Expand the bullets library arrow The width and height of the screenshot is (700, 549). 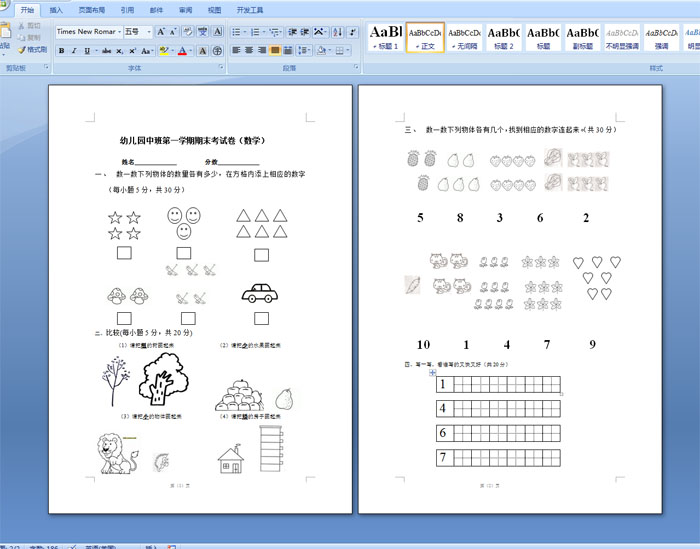click(245, 32)
